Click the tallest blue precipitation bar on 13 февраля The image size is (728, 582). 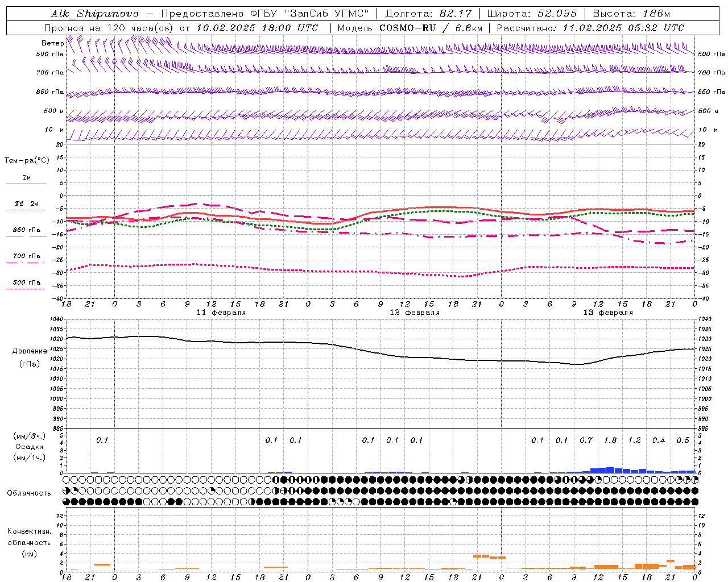[x=610, y=470]
